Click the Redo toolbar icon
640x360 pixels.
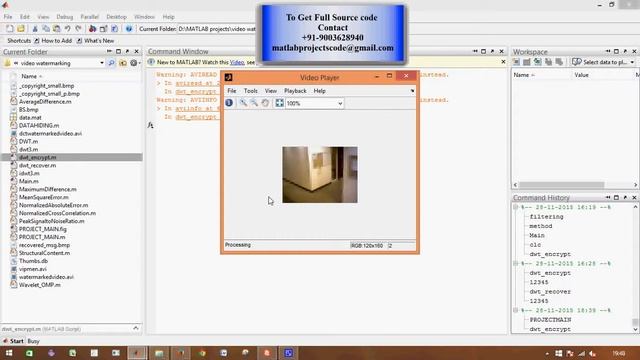point(78,29)
